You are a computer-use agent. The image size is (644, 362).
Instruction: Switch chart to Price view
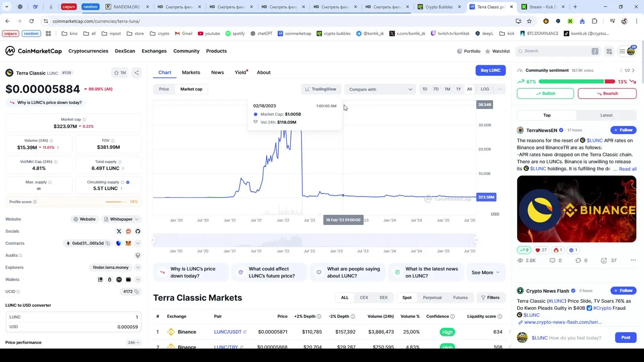164,89
